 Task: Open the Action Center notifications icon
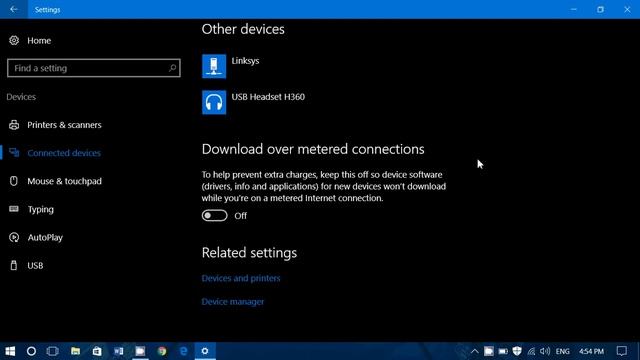(x=622, y=351)
